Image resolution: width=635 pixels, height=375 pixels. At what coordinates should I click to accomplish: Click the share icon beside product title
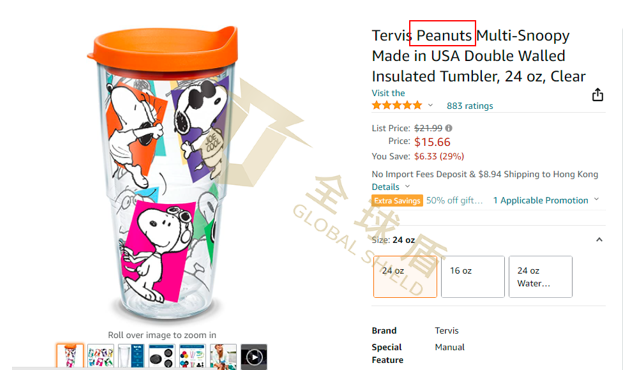[597, 95]
